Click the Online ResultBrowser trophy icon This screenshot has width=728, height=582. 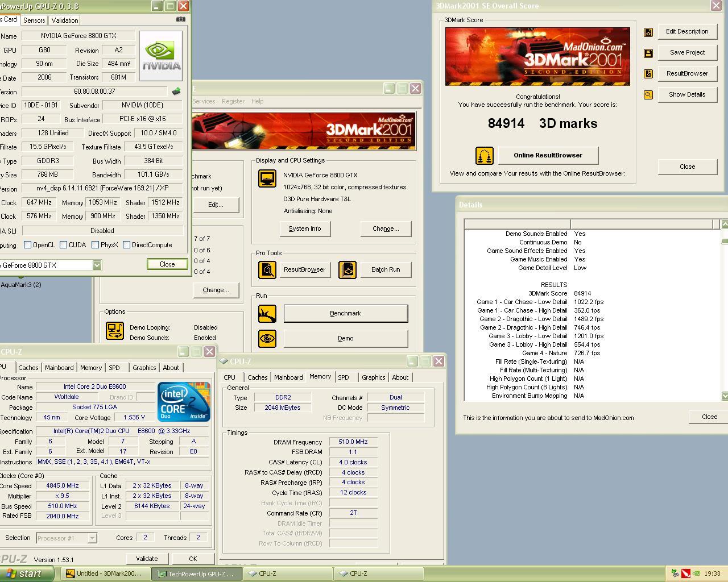(x=485, y=156)
